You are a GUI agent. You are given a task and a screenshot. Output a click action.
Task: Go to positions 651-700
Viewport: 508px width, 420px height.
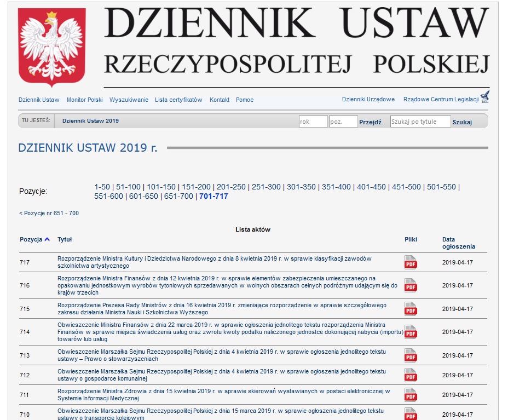coord(178,197)
